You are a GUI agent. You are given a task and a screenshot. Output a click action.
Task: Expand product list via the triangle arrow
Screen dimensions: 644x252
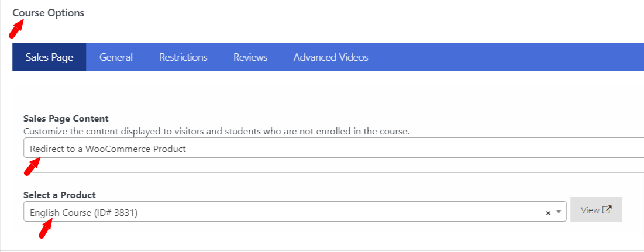(558, 212)
